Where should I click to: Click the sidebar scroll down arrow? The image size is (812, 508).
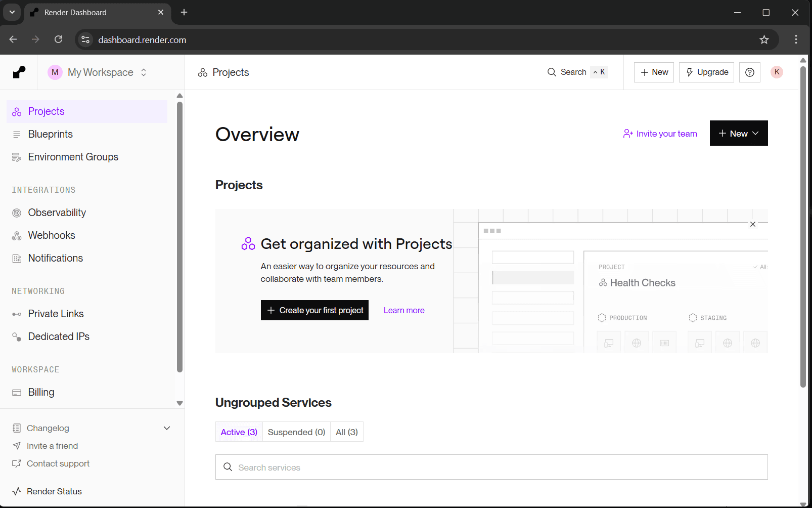pyautogui.click(x=179, y=403)
